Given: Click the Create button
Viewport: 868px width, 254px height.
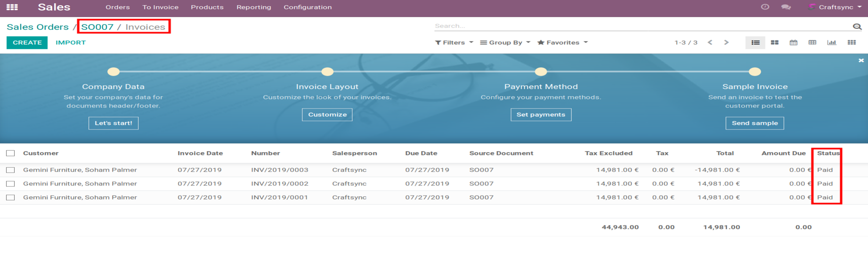Looking at the screenshot, I should [27, 42].
